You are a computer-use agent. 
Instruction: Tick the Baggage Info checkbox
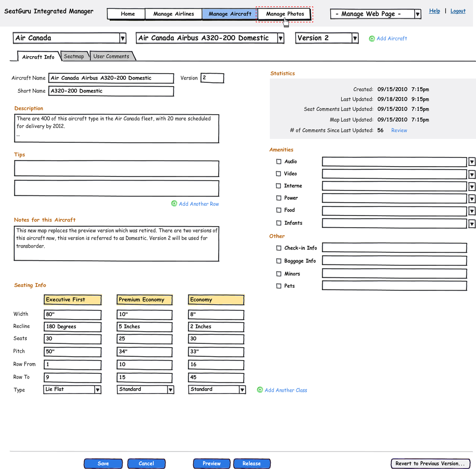(279, 261)
